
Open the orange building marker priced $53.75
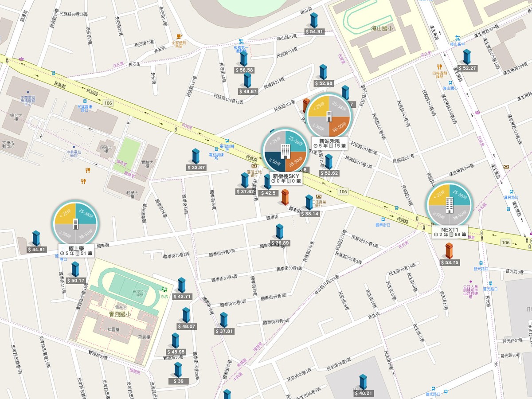(449, 251)
